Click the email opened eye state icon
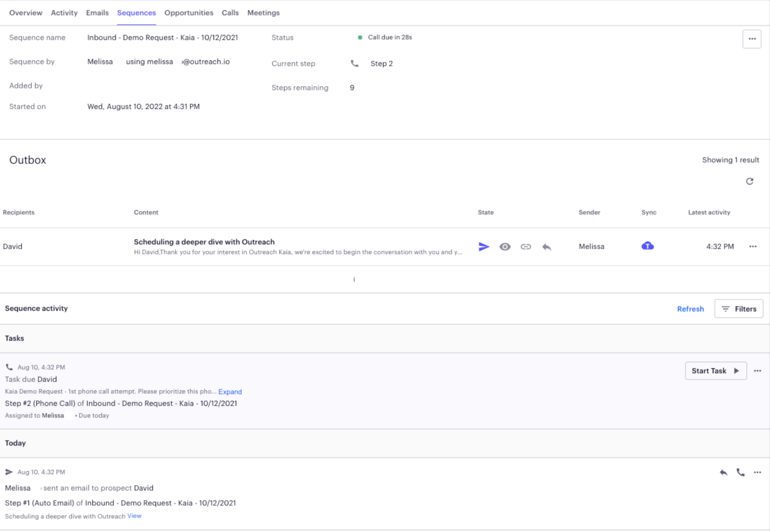Image resolution: width=770 pixels, height=532 pixels. [x=505, y=247]
